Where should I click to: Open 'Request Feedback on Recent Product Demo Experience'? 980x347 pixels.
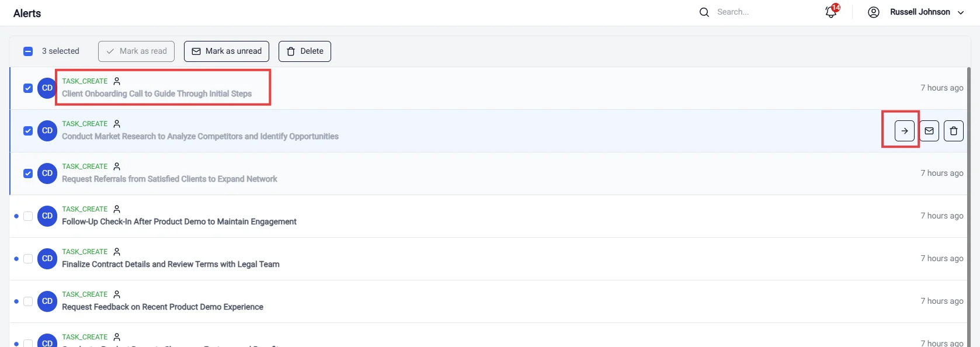click(162, 307)
